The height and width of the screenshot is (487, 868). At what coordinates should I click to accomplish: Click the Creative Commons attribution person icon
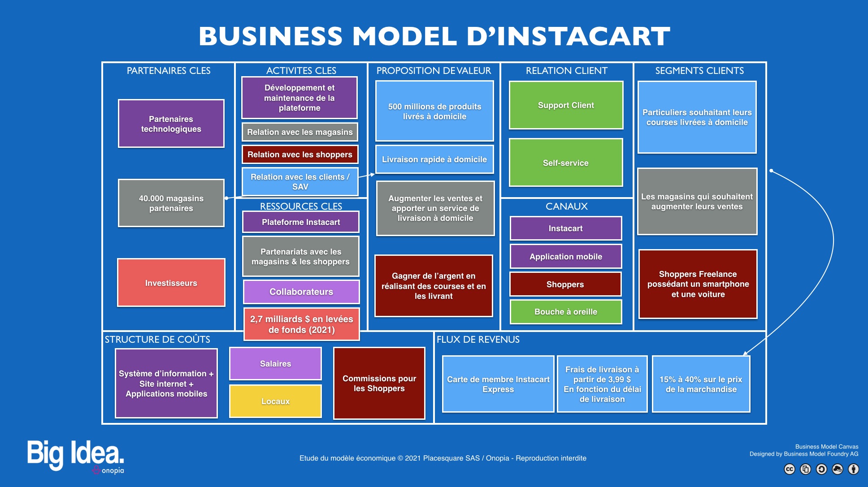point(854,469)
